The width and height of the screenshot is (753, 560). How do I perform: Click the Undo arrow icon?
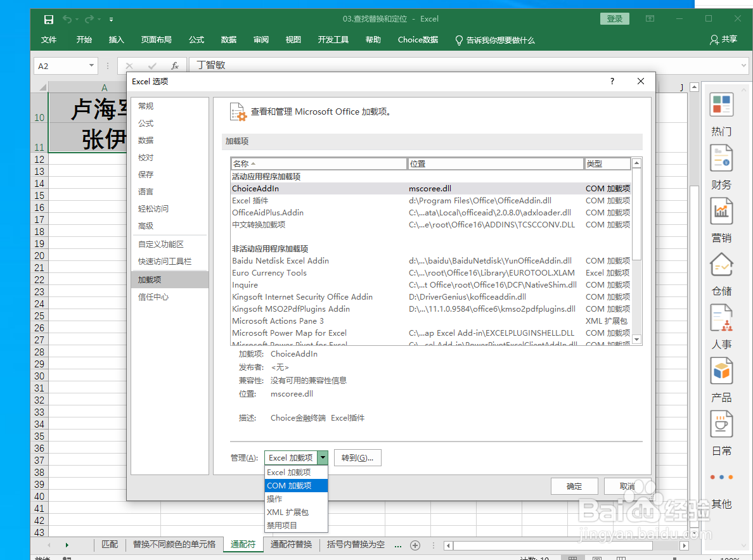(x=67, y=19)
